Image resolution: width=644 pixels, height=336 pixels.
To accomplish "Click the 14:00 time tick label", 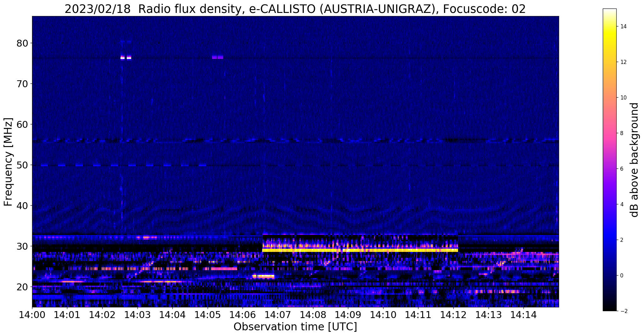I will tap(32, 315).
